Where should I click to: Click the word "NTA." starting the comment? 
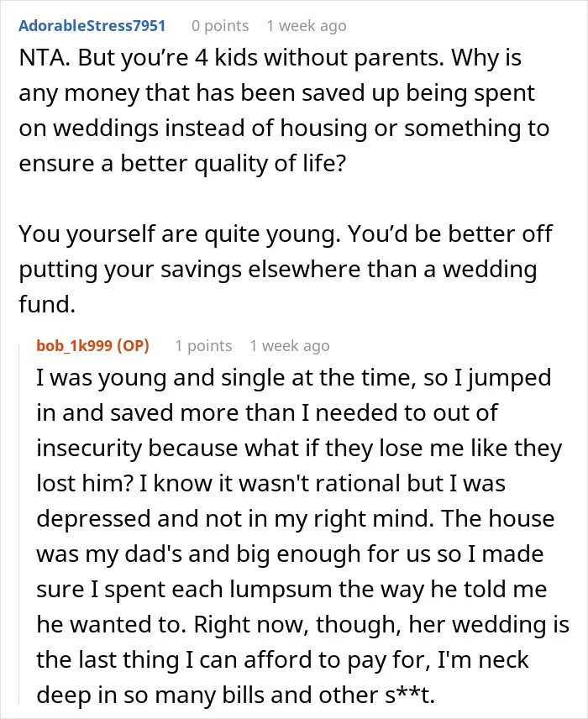tap(45, 58)
